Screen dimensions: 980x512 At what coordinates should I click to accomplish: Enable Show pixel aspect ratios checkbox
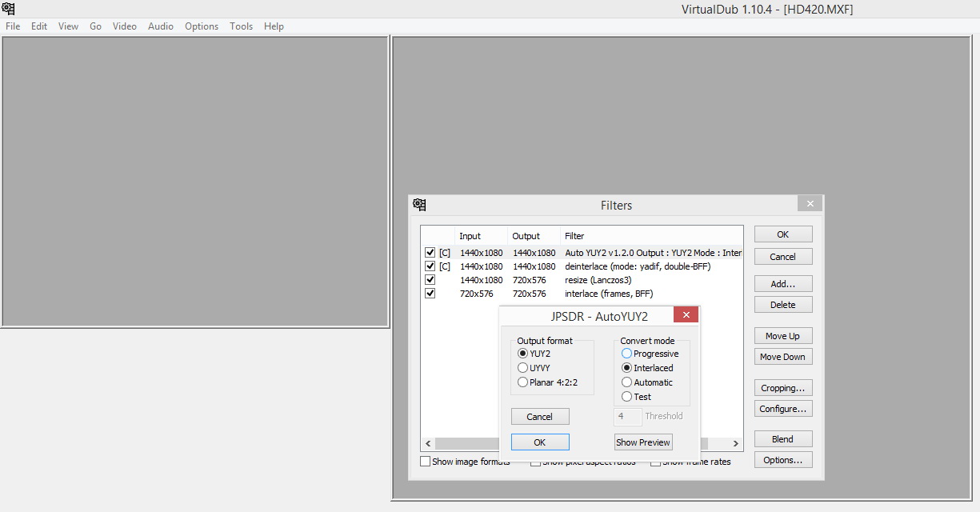pos(583,462)
